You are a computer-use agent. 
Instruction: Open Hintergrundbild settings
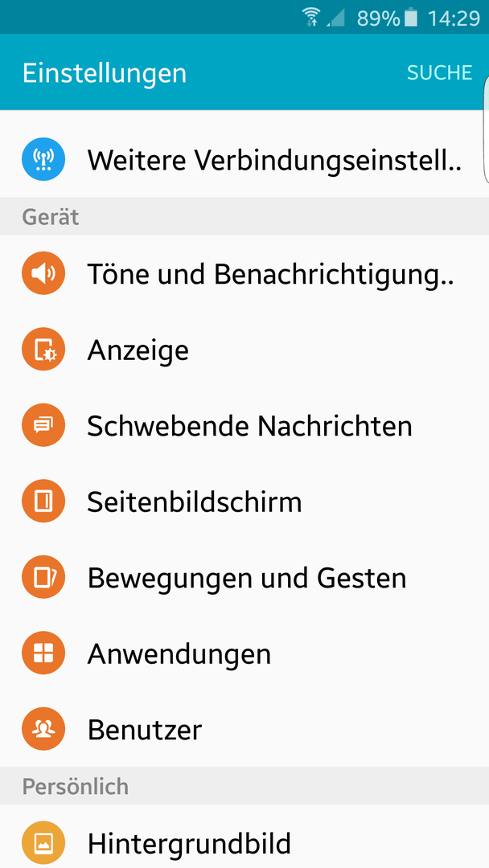244,837
